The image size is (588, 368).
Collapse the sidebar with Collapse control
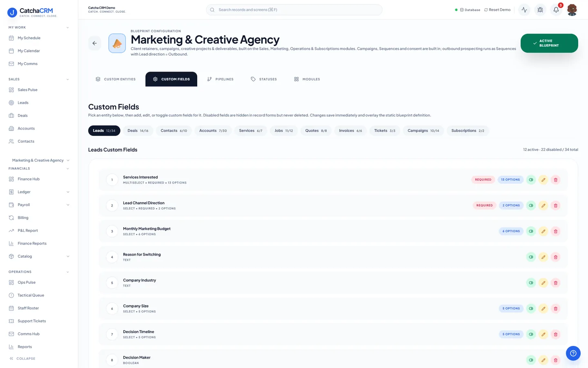[x=22, y=359]
